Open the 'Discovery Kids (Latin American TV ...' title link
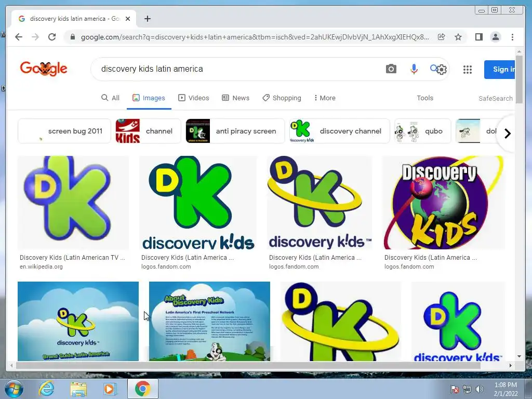 pos(72,258)
